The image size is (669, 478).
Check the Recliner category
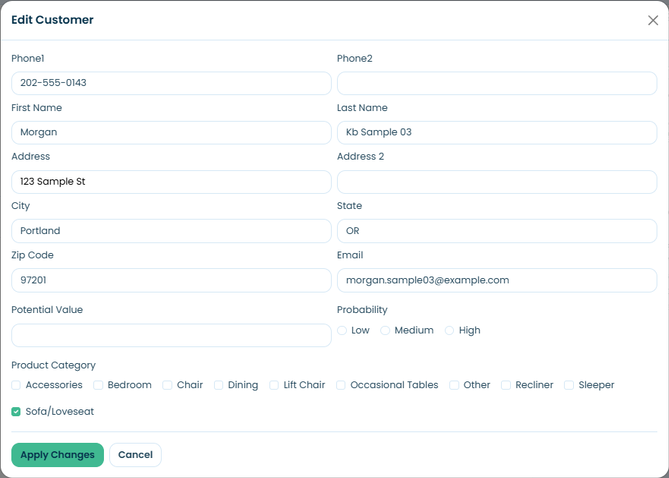pyautogui.click(x=506, y=385)
